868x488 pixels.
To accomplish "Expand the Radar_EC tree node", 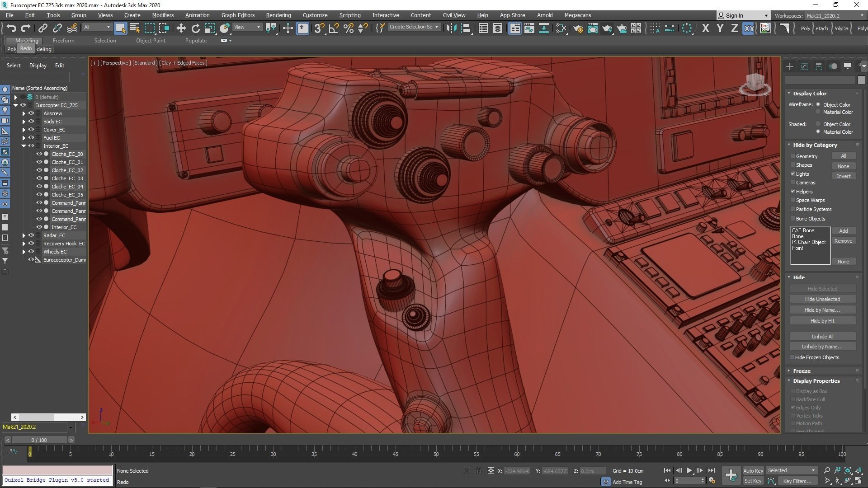I will click(24, 235).
